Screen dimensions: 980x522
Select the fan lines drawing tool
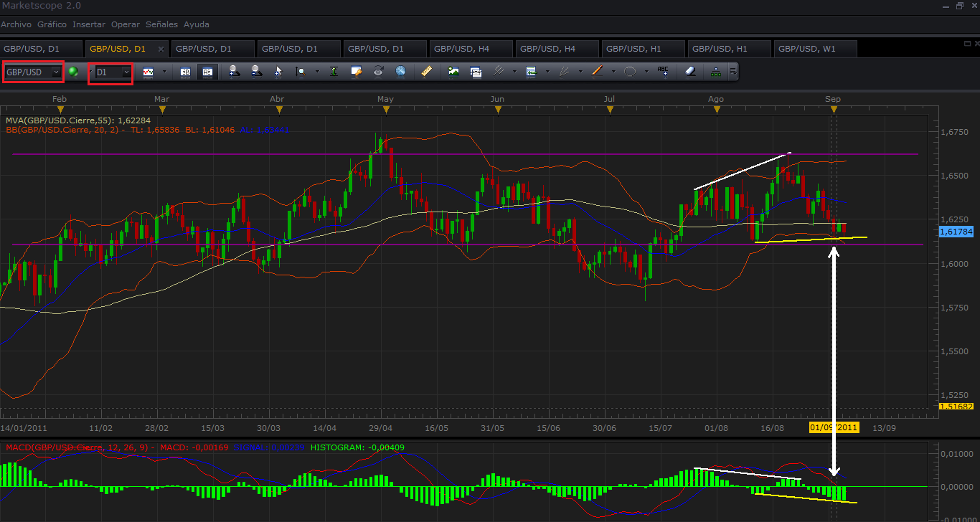pos(564,72)
